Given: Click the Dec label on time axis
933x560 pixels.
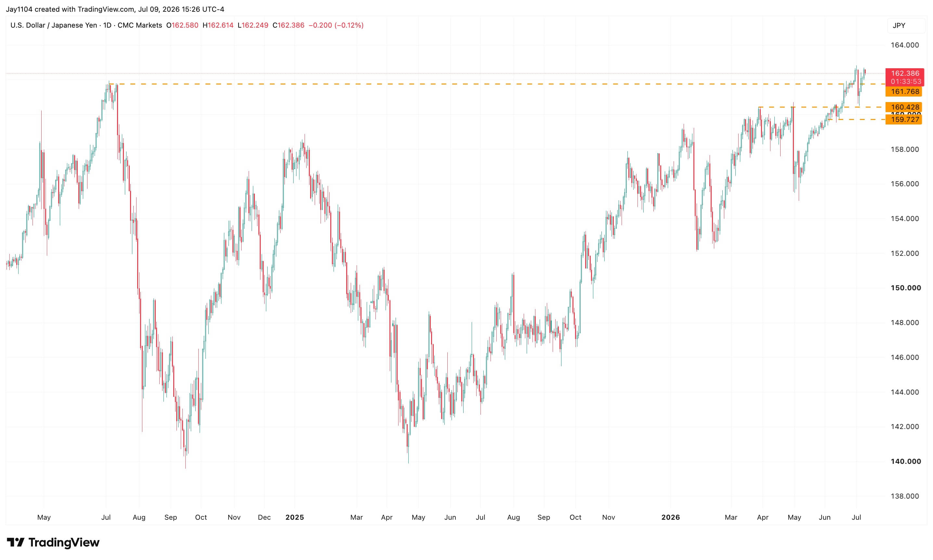Looking at the screenshot, I should (264, 517).
